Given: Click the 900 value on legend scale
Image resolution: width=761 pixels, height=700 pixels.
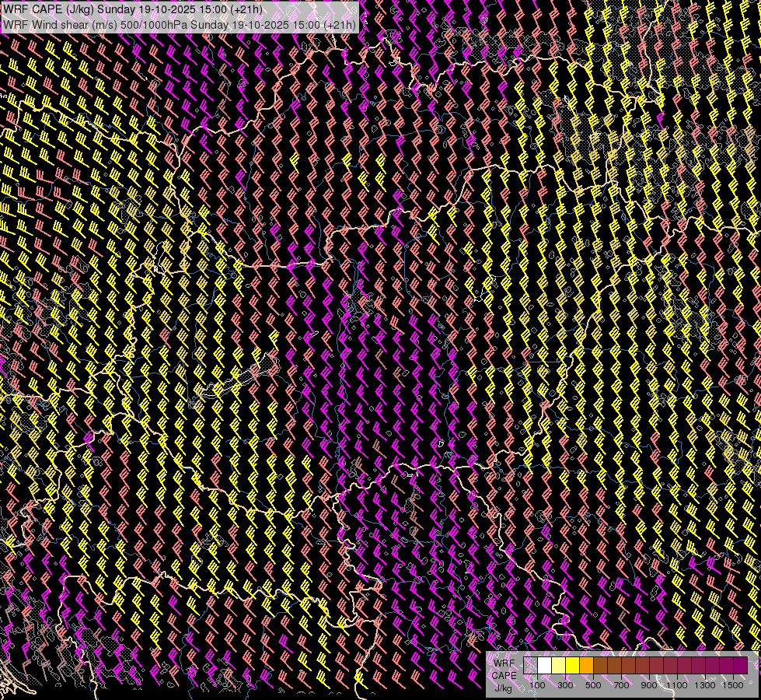Looking at the screenshot, I should tap(649, 685).
